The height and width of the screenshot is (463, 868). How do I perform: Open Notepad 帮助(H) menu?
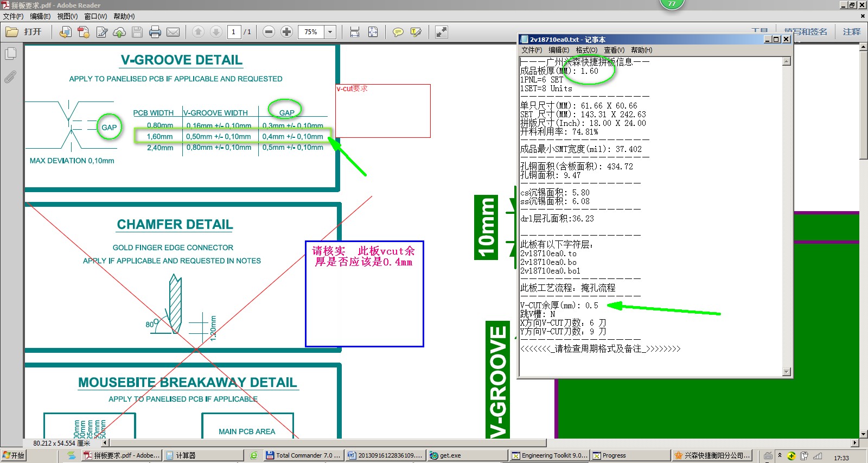click(642, 50)
